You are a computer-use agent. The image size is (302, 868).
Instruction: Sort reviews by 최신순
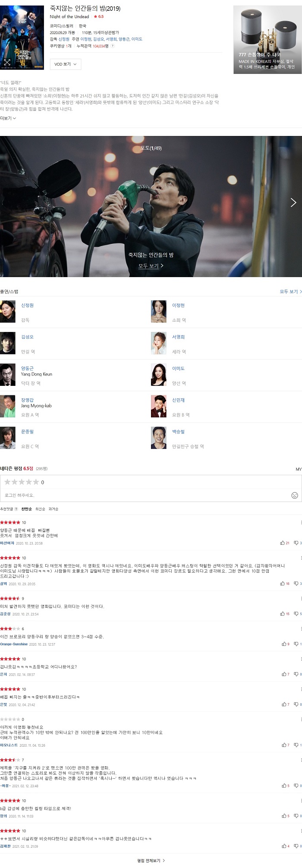40,509
